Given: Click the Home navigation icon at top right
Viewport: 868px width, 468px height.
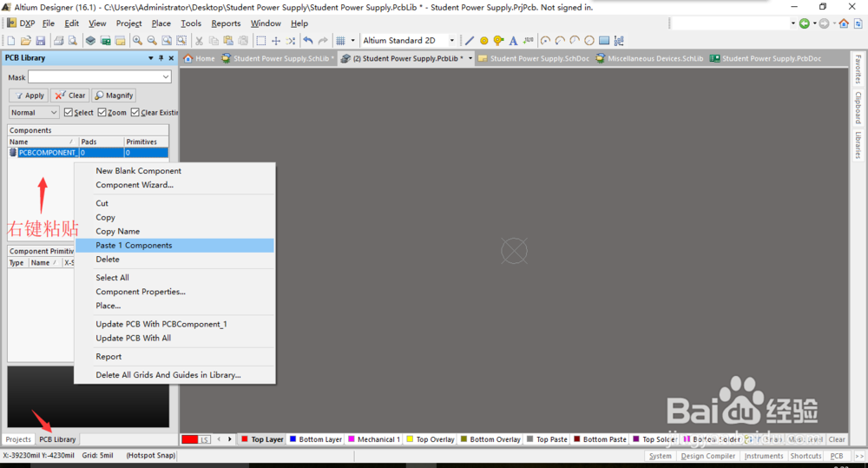Looking at the screenshot, I should (844, 23).
